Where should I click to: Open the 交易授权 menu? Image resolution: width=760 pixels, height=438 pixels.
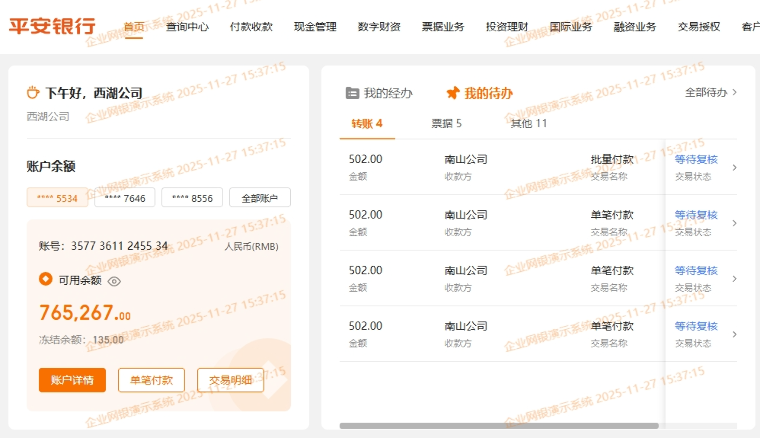[x=699, y=27]
